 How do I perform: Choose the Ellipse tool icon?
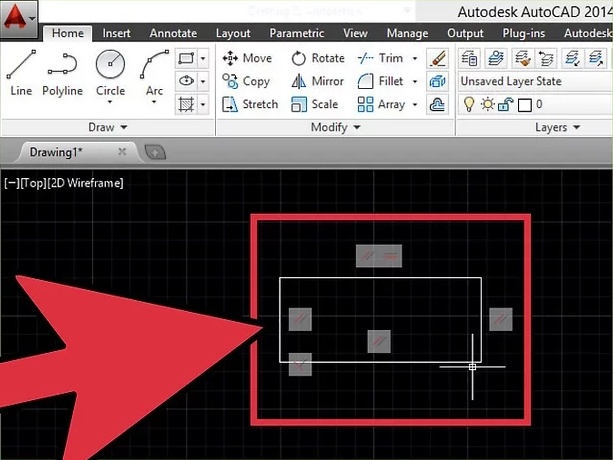point(186,81)
